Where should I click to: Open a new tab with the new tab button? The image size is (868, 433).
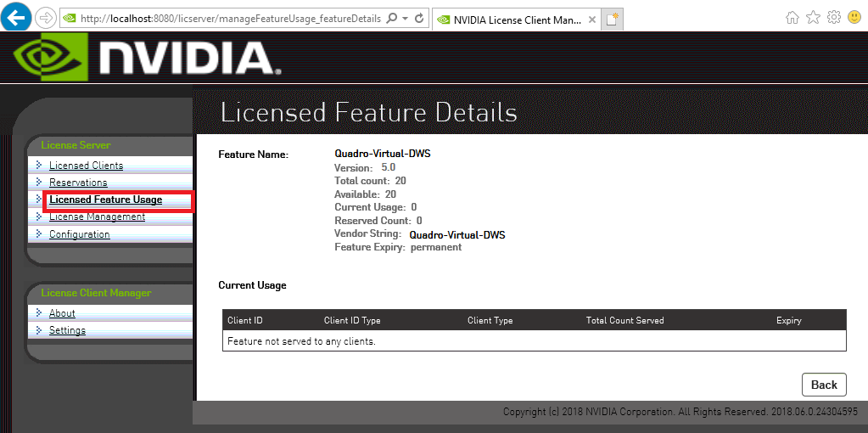click(x=612, y=19)
